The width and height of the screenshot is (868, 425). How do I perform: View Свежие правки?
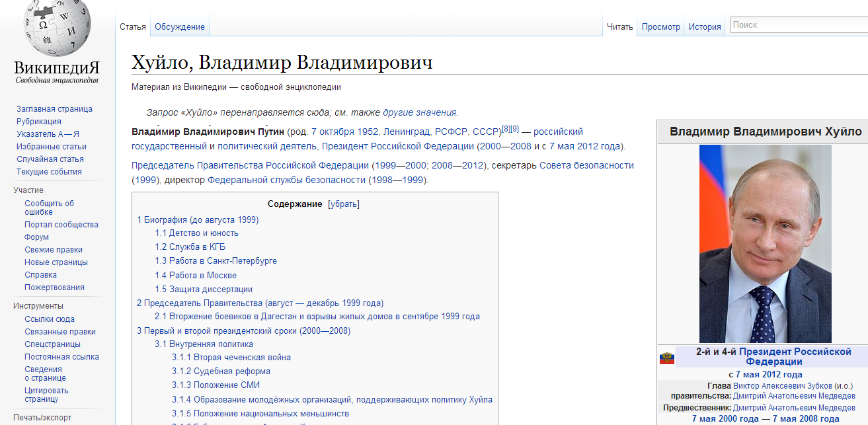click(54, 250)
